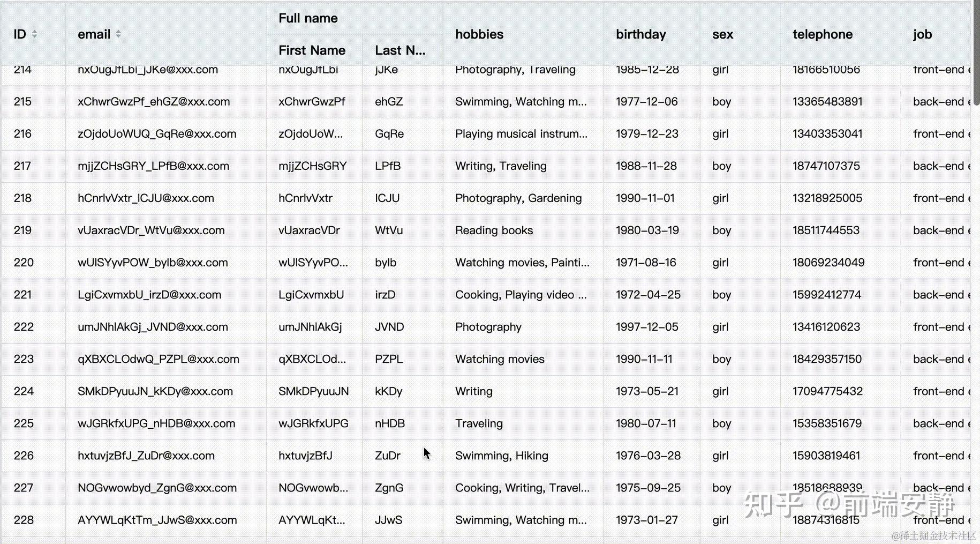Click email cell xChwrGwzPf_ehGZ@xxx.com
980x544 pixels.
(x=154, y=102)
